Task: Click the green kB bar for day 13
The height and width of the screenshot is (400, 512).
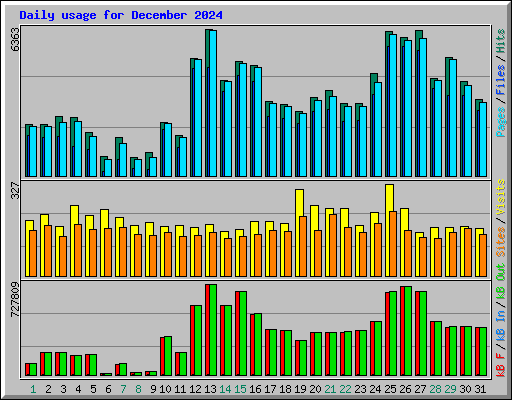Action: point(213,330)
